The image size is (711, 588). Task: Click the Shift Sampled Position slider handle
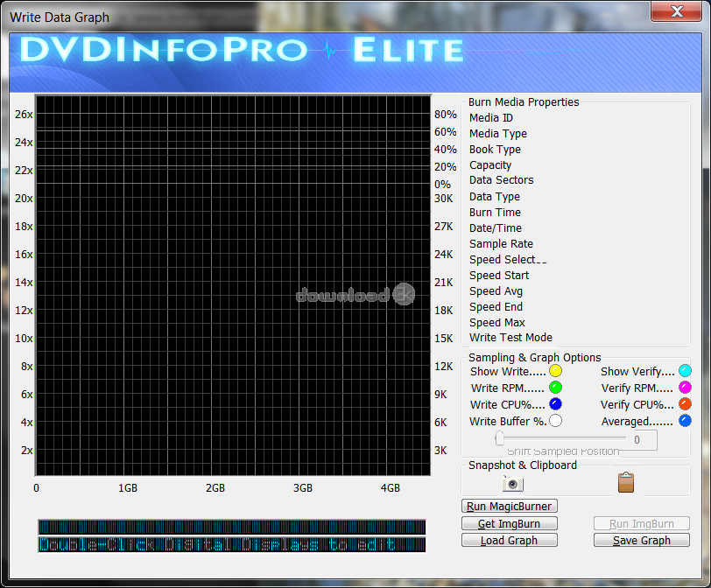500,438
